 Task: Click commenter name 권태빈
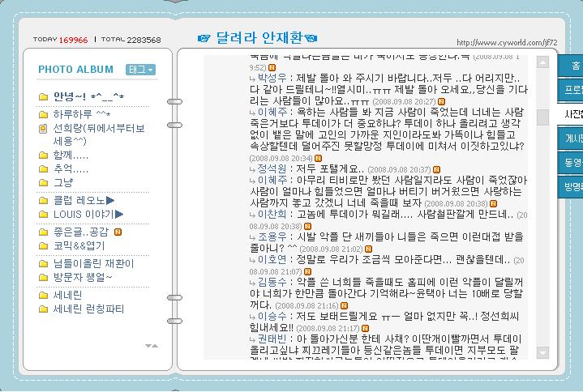272,339
